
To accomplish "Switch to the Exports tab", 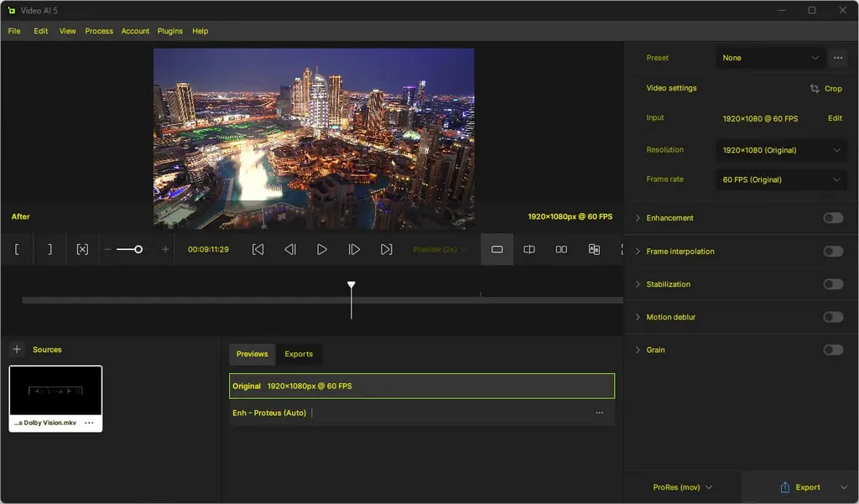I will tap(299, 354).
